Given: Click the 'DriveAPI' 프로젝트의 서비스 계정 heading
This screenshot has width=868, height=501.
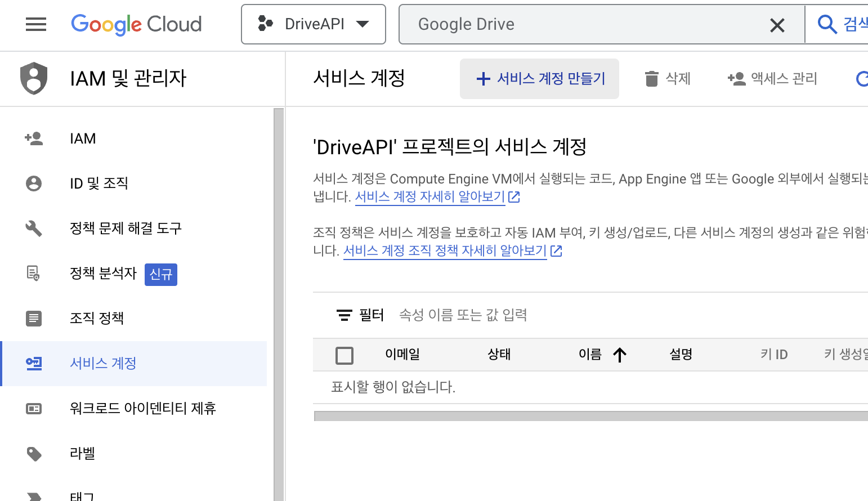Looking at the screenshot, I should pos(450,147).
